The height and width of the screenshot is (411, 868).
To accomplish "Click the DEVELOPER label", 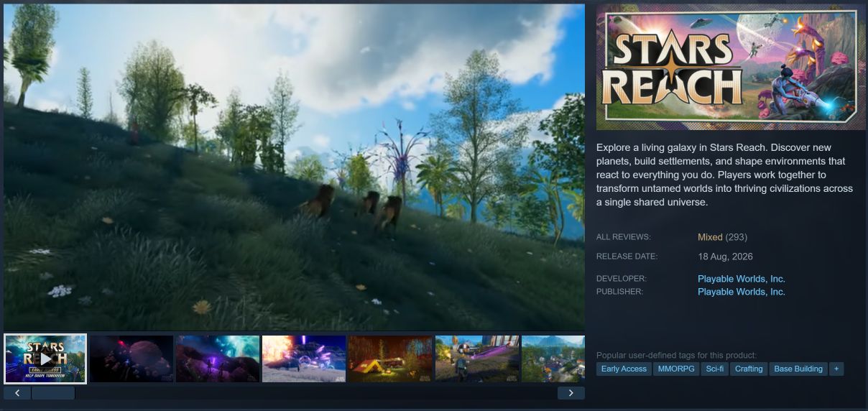I will 622,279.
